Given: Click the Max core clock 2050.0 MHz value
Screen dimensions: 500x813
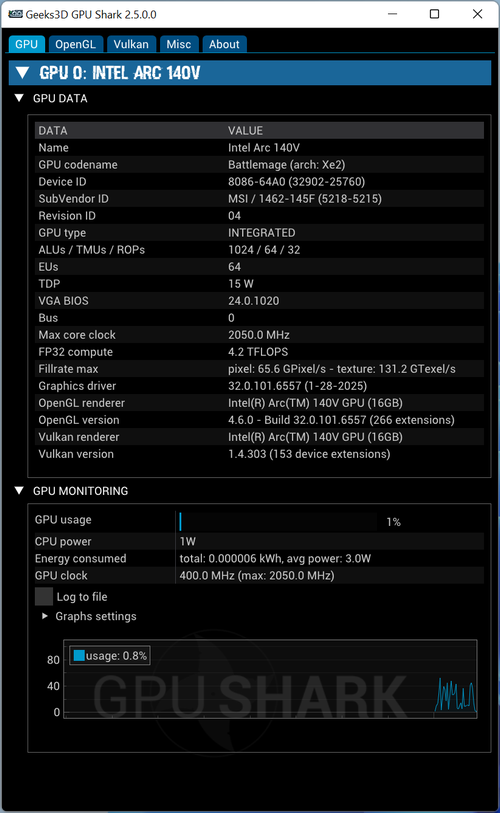Looking at the screenshot, I should [x=259, y=335].
